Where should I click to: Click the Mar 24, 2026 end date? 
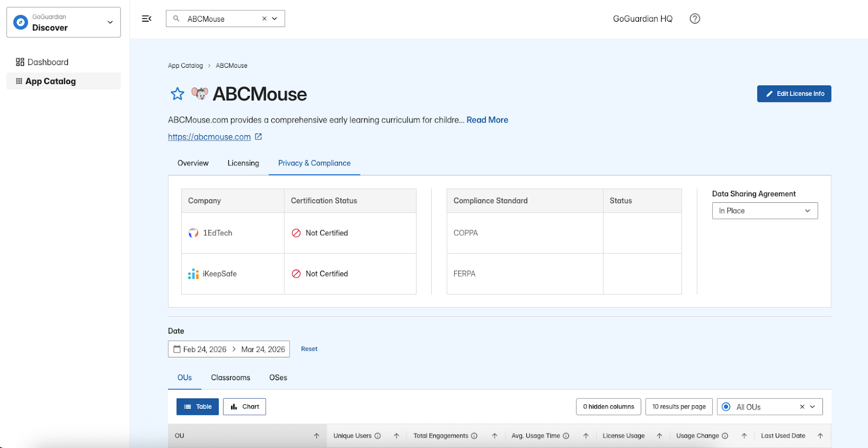(263, 349)
